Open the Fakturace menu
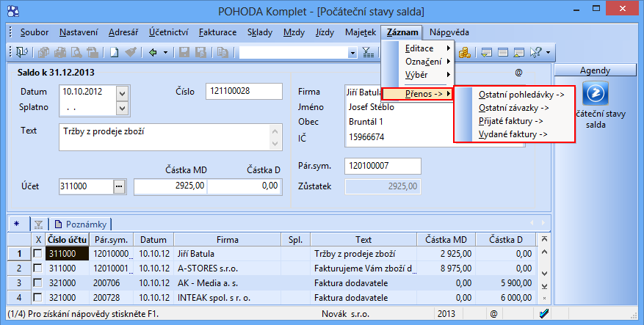Image resolution: width=644 pixels, height=325 pixels. coord(217,32)
